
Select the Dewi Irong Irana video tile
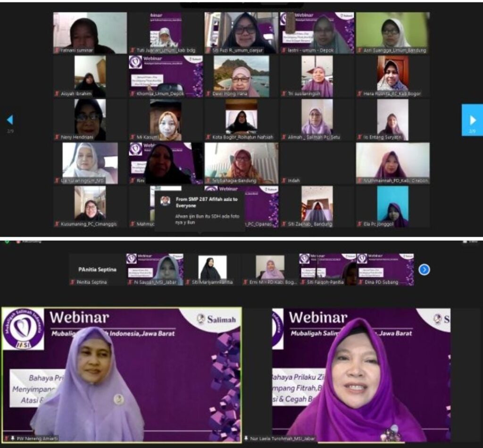(x=241, y=76)
